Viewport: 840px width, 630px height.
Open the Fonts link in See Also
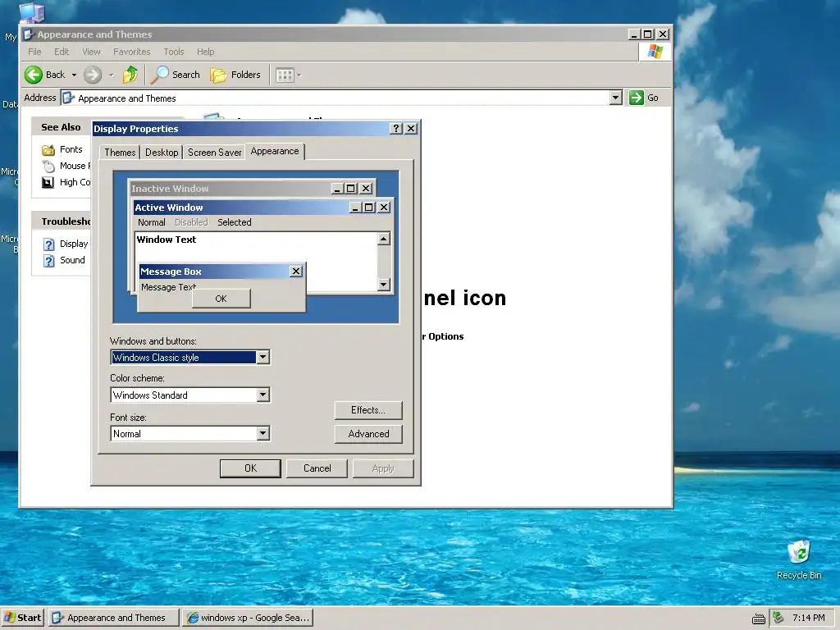click(71, 149)
